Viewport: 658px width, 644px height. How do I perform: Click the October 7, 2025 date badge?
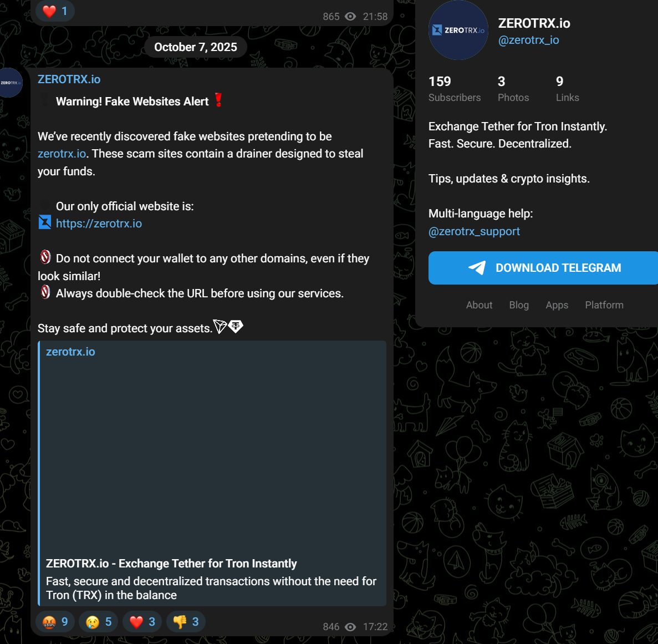196,47
